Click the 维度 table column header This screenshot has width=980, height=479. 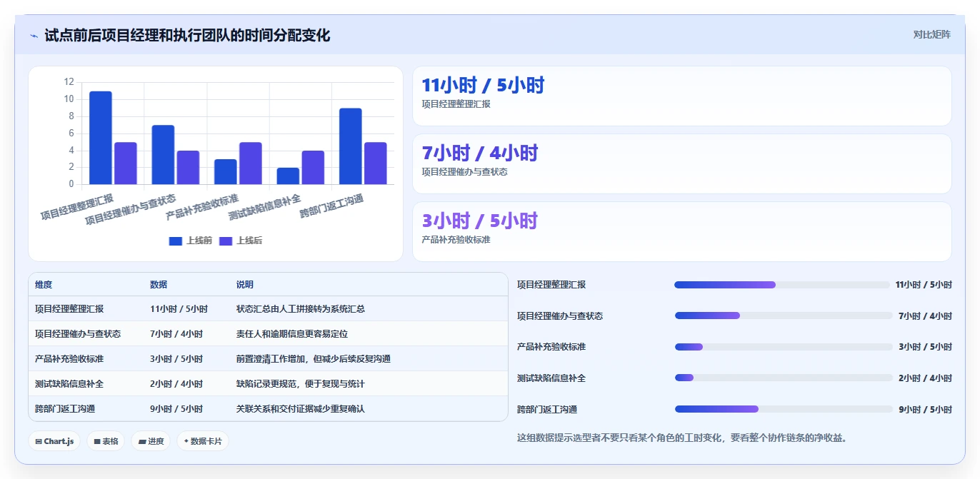point(44,285)
